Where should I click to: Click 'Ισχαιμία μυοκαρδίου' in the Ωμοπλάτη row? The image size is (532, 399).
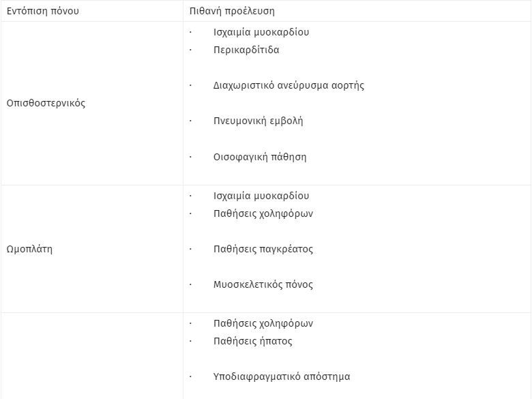point(261,196)
